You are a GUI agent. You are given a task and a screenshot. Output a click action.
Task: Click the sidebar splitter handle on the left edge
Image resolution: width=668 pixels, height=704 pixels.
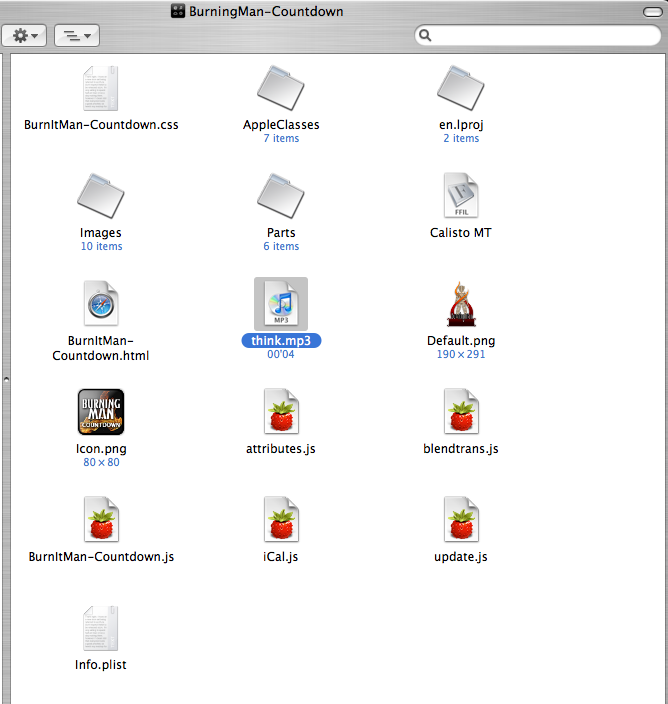pos(6,379)
